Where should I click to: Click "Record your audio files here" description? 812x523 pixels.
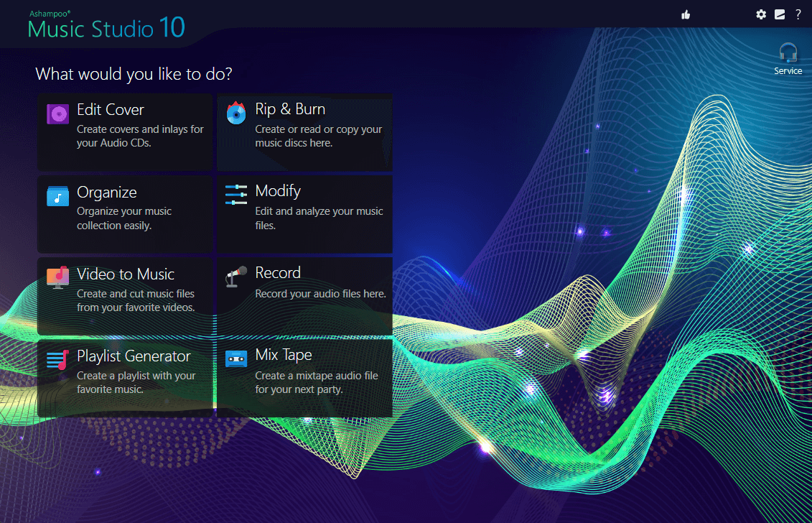click(x=320, y=294)
